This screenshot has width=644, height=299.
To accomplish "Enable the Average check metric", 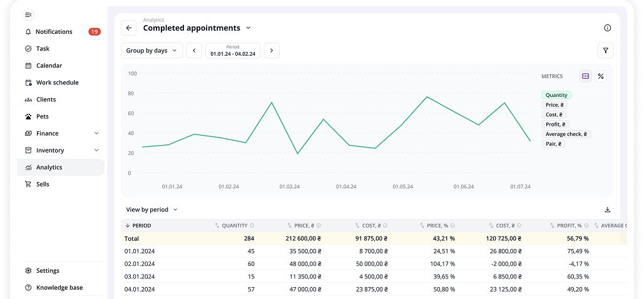I will point(566,134).
